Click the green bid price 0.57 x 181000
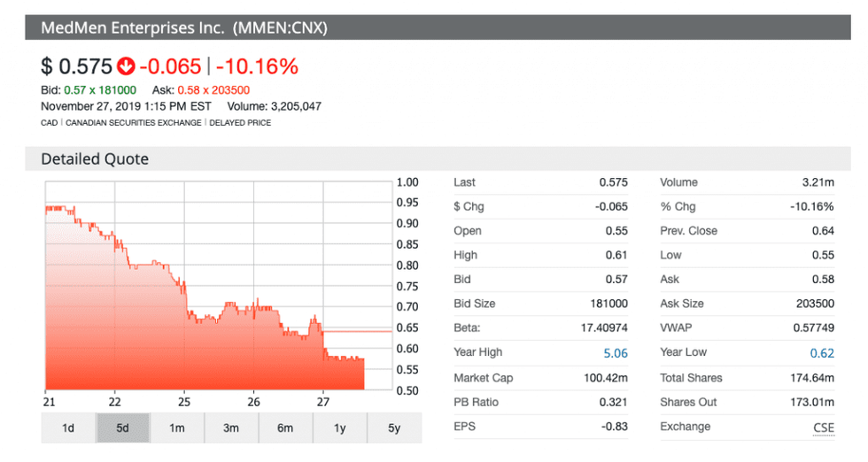 click(x=100, y=90)
